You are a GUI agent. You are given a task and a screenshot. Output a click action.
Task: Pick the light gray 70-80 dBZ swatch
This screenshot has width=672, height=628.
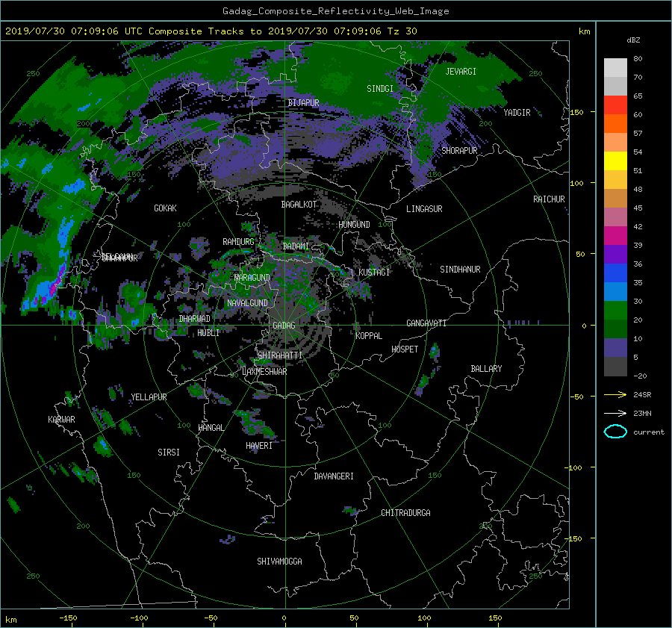[x=615, y=68]
